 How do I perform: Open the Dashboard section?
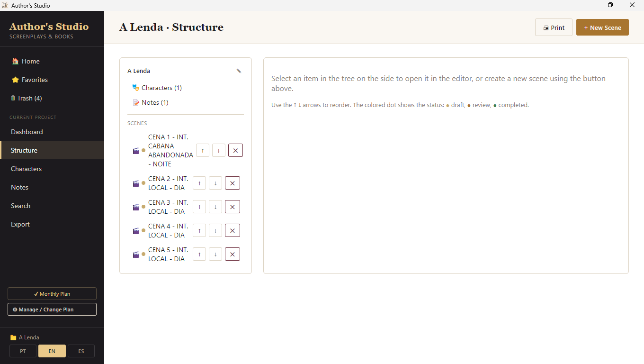52,132
